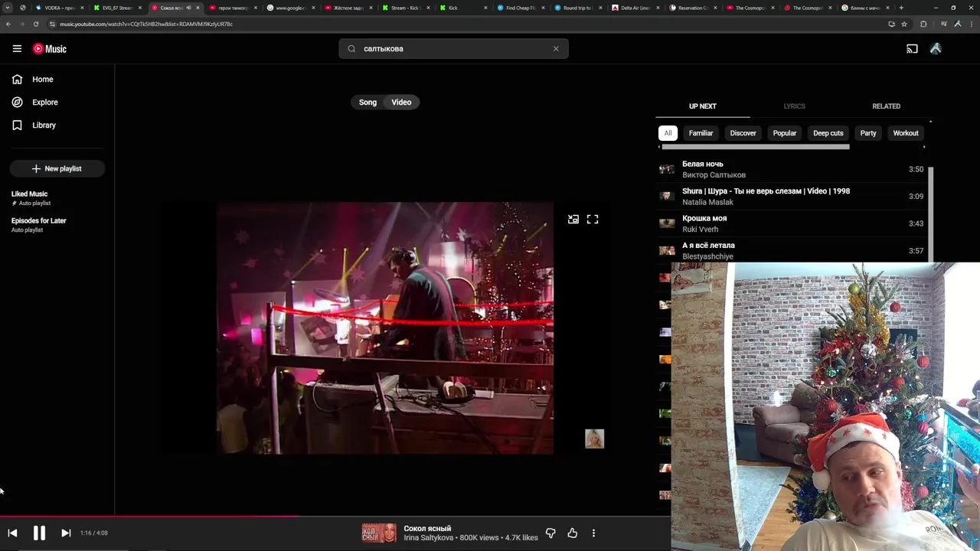The height and width of the screenshot is (551, 980).
Task: Open the hamburger guide menu
Action: click(x=17, y=48)
